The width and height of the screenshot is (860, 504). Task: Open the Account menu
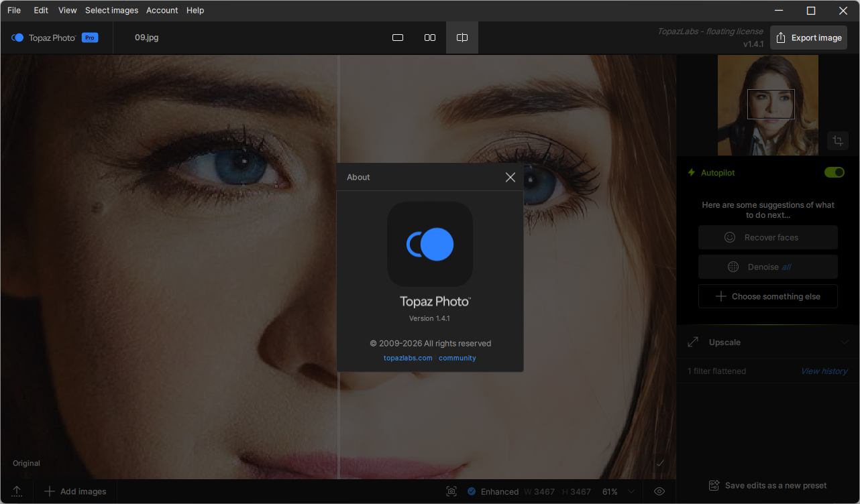pyautogui.click(x=162, y=10)
